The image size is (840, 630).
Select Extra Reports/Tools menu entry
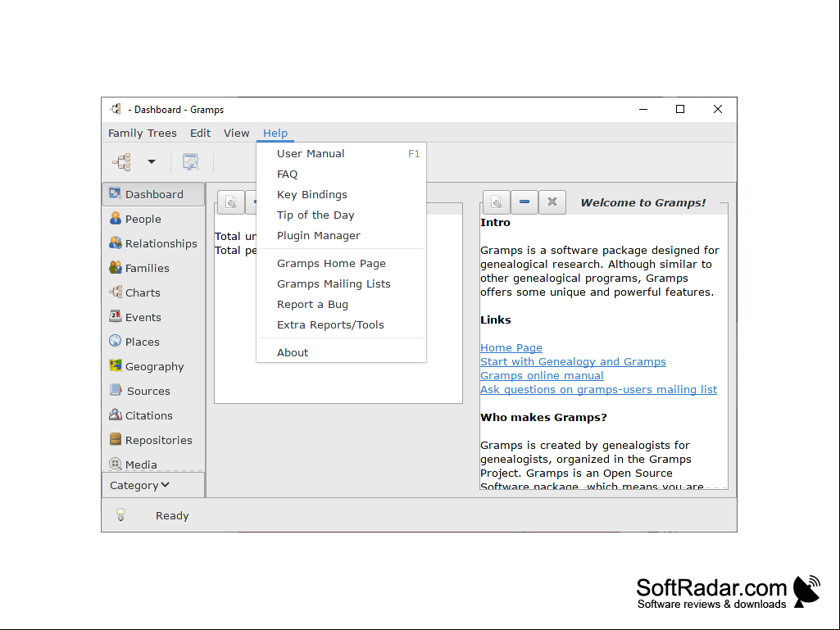341,324
